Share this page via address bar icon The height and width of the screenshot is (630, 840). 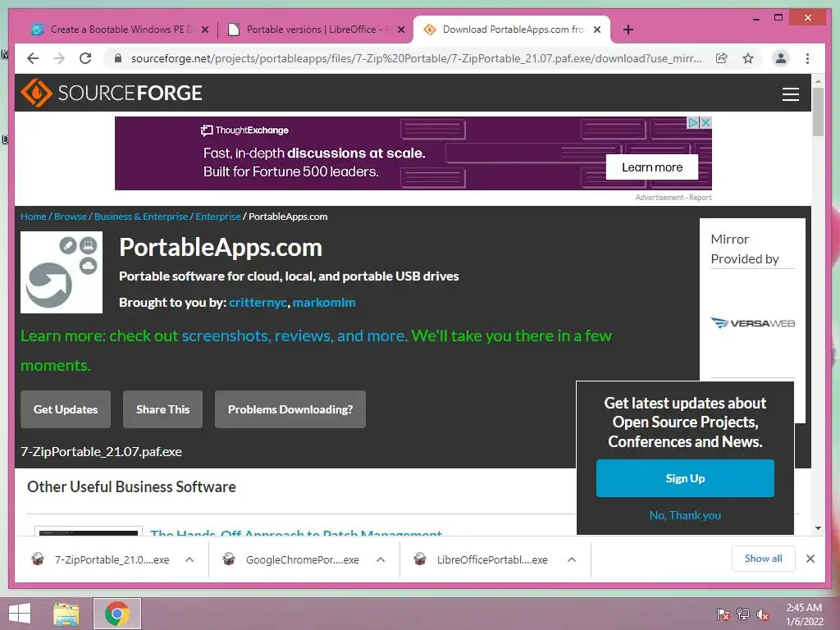tap(722, 58)
